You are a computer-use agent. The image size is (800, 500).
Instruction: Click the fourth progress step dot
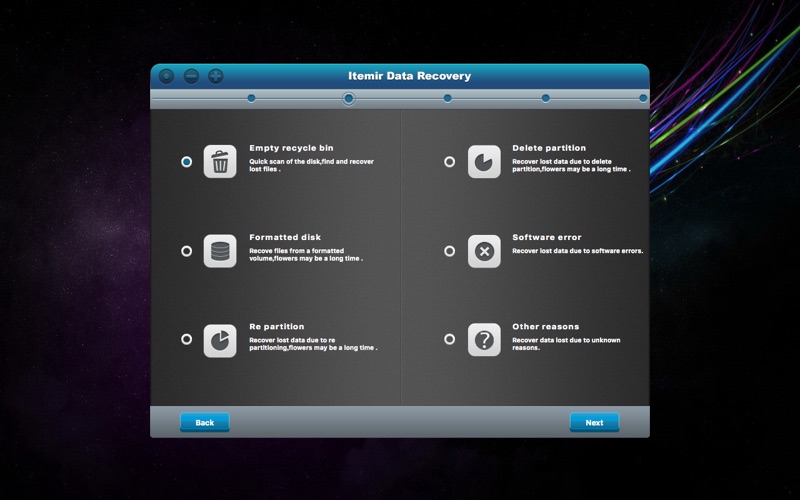(545, 98)
